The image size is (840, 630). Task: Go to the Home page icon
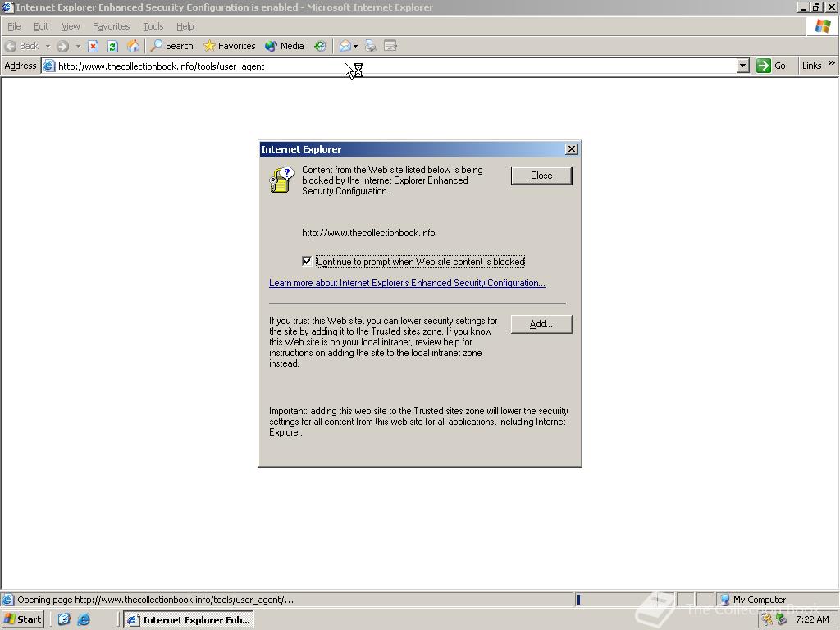pyautogui.click(x=133, y=47)
